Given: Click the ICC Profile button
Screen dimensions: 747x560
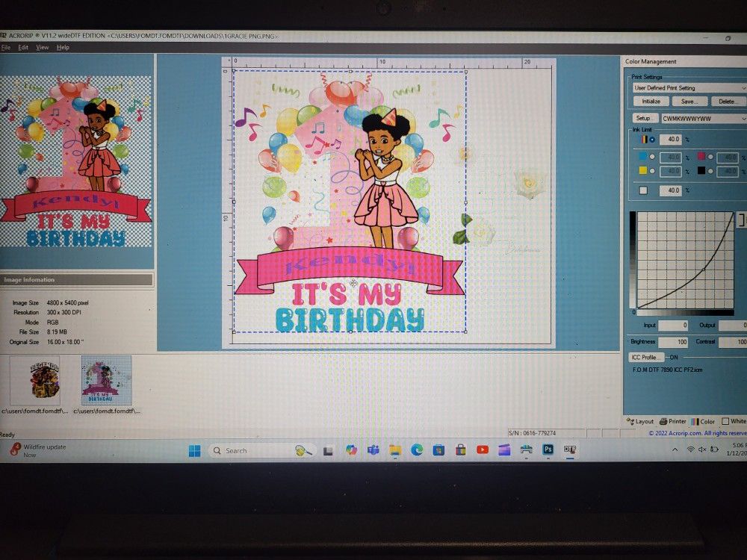Looking at the screenshot, I should click(646, 358).
